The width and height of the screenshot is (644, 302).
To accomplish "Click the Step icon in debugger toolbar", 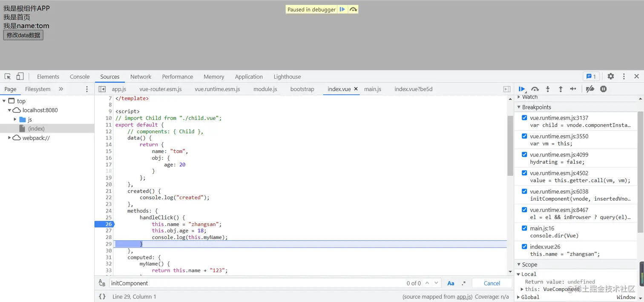I will tap(573, 89).
